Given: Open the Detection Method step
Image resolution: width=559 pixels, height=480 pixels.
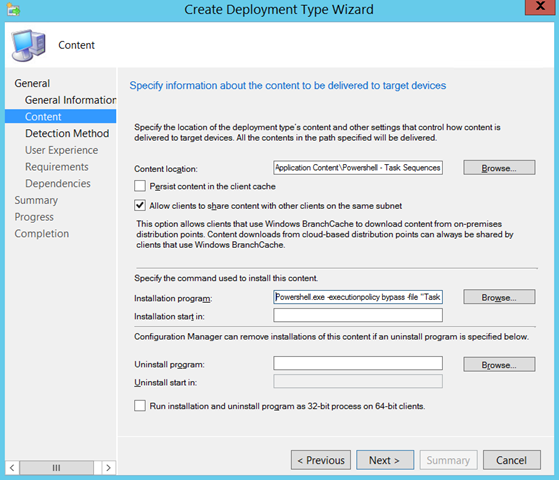Looking at the screenshot, I should tap(67, 133).
